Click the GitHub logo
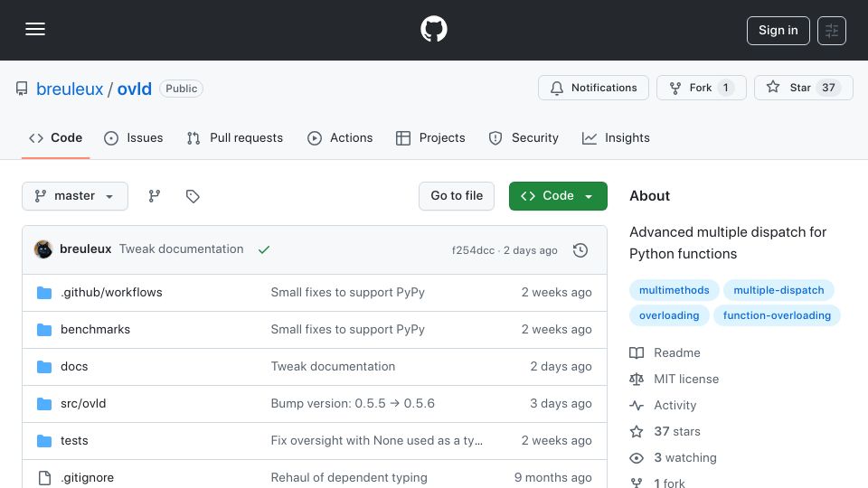The height and width of the screenshot is (488, 868). pos(433,29)
